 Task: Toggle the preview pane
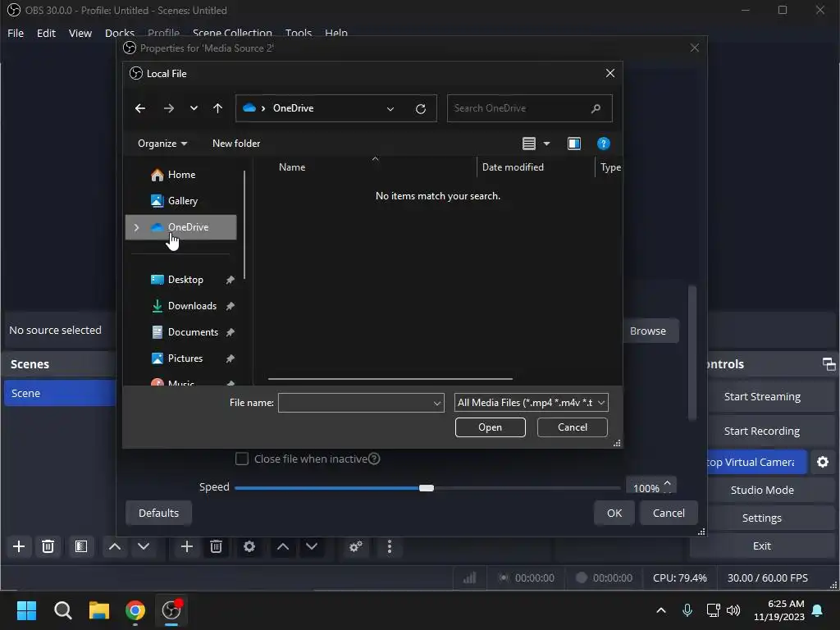(x=574, y=144)
